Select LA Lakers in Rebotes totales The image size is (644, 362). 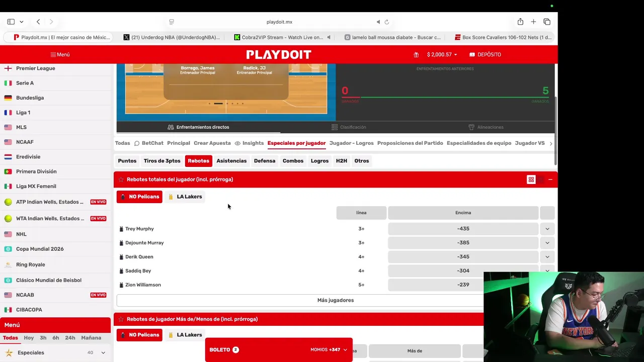click(185, 197)
